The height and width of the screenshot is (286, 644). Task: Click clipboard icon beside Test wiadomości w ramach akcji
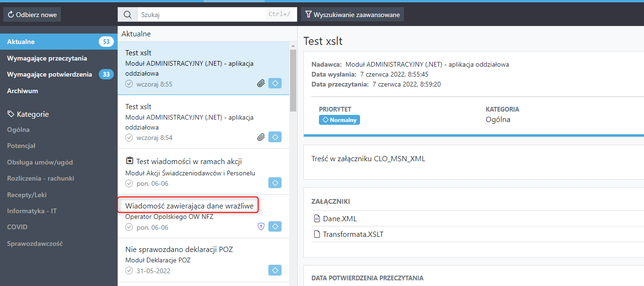click(129, 161)
